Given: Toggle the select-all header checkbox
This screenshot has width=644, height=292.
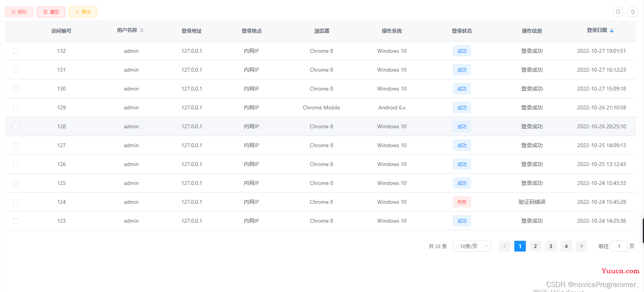Looking at the screenshot, I should [x=16, y=31].
